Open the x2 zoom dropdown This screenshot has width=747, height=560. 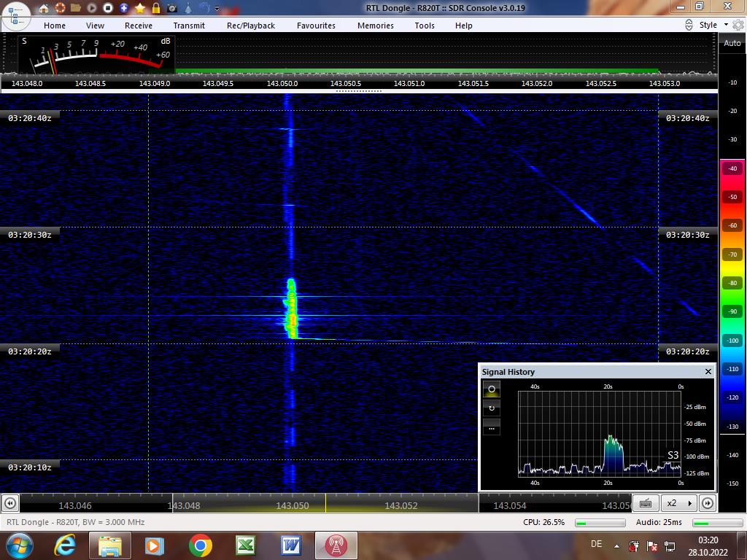click(678, 503)
